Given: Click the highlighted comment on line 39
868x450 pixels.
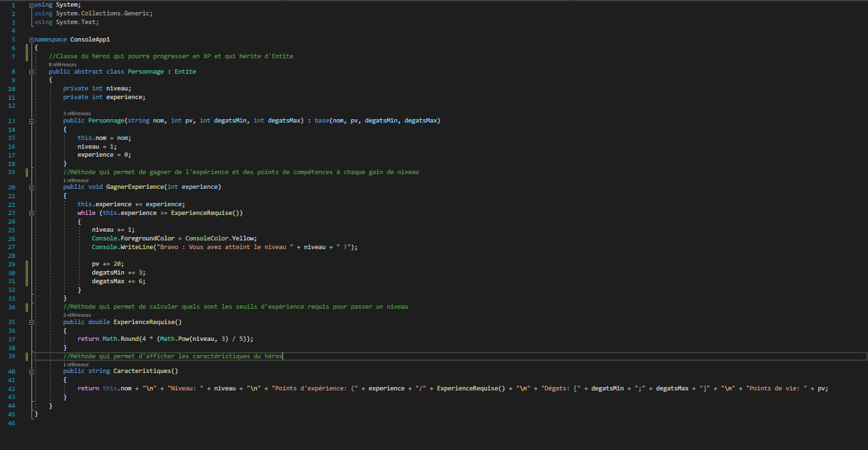Looking at the screenshot, I should pyautogui.click(x=171, y=356).
